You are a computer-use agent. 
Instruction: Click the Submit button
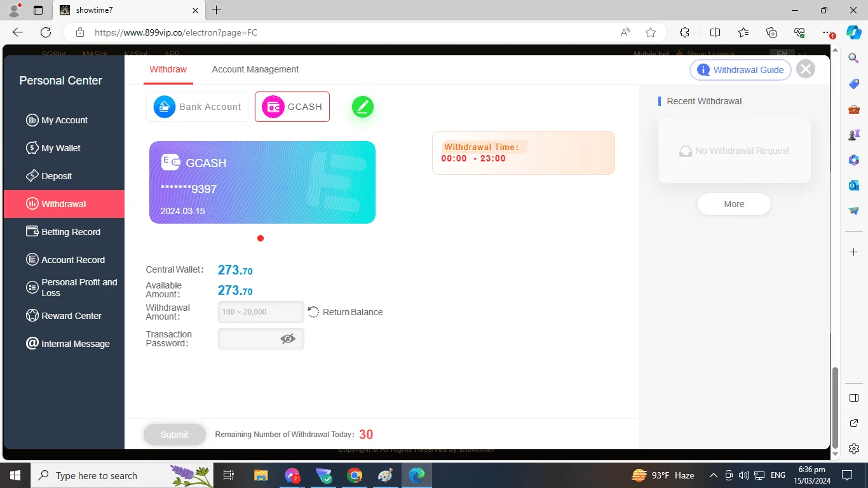(x=175, y=435)
